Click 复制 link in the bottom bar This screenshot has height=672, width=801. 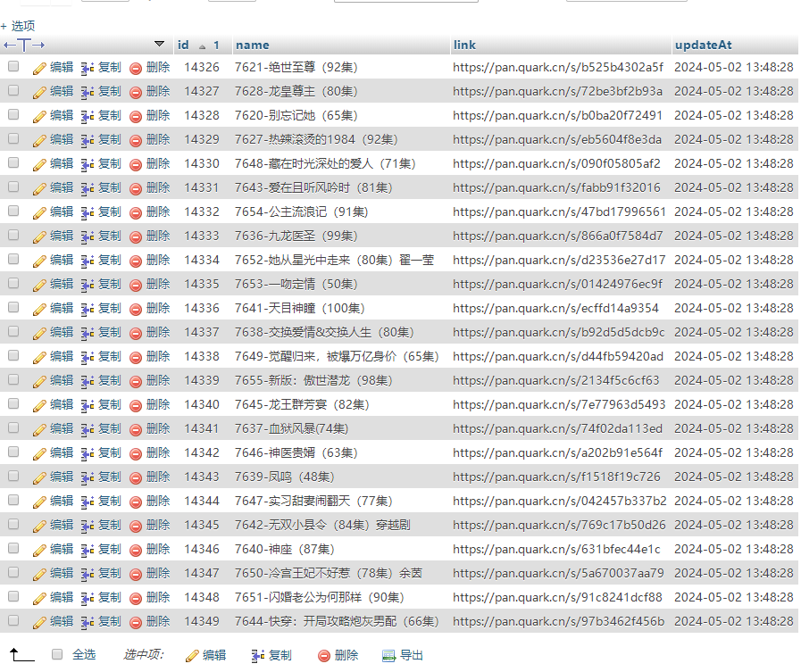tap(280, 655)
